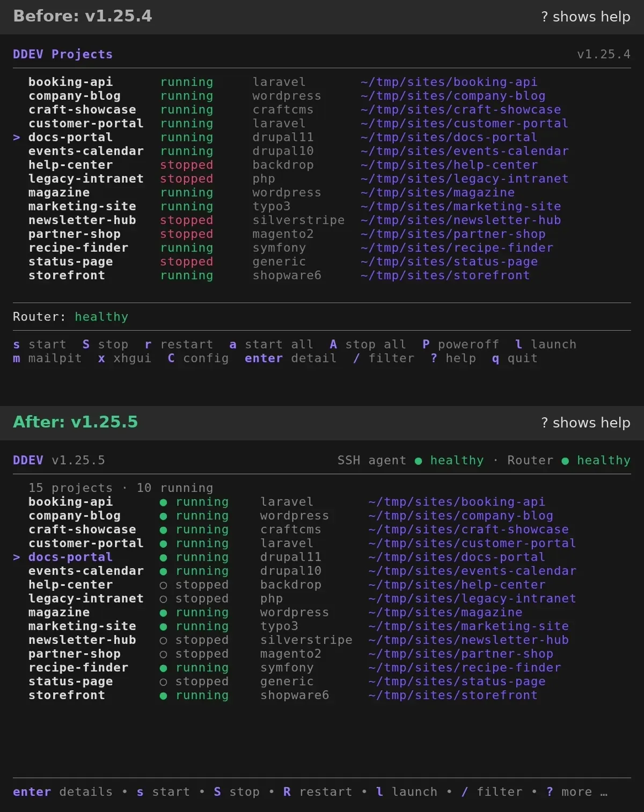Image resolution: width=644 pixels, height=812 pixels.
Task: Click the green status dot beside company-blog
Action: click(163, 517)
